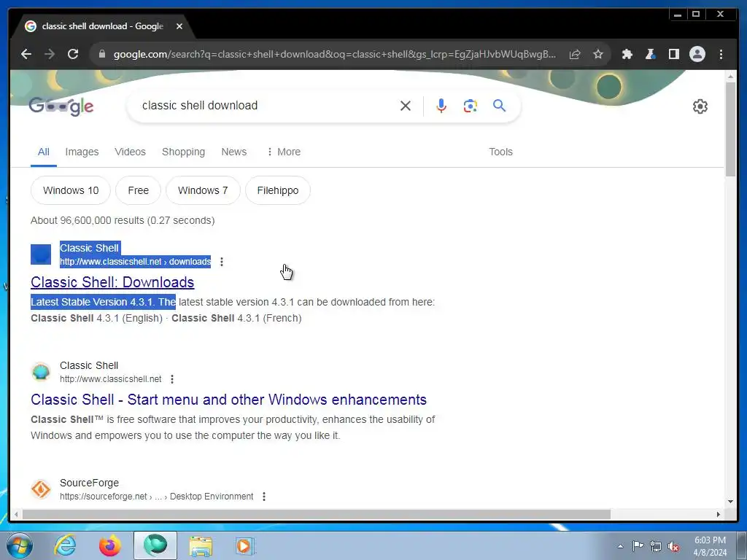Click into the 'classic shell download' search field
747x560 pixels.
pos(267,106)
